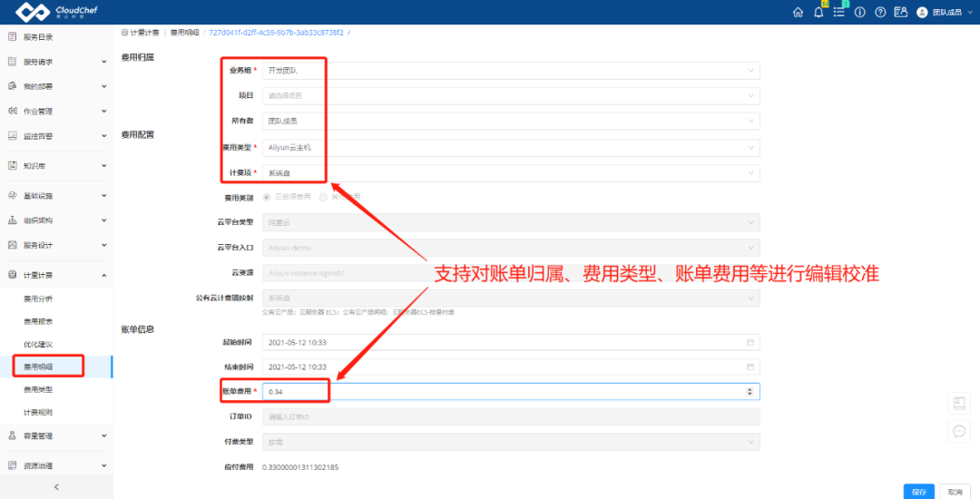
Task: Click the 基础设施 sidebar icon
Action: click(x=12, y=195)
